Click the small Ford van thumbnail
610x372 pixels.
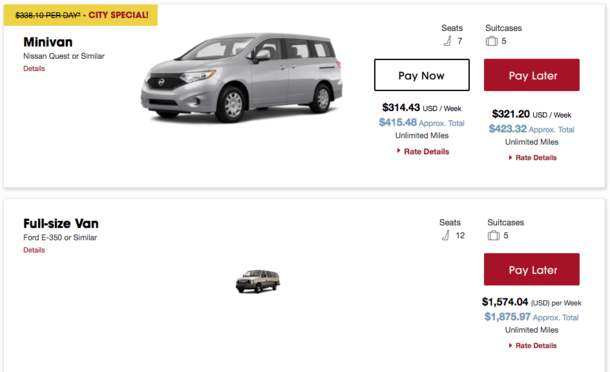pos(258,281)
